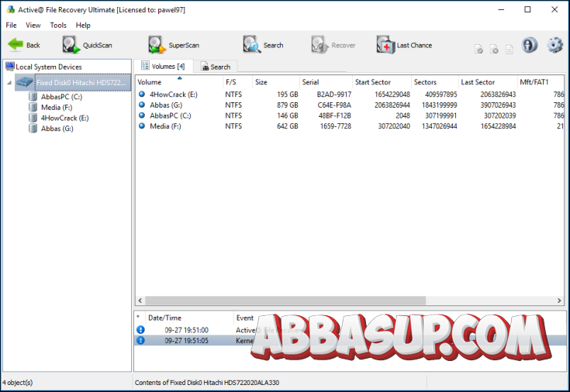The height and width of the screenshot is (392, 570).
Task: Click the horizontal scrollbar thumb
Action: point(285,301)
